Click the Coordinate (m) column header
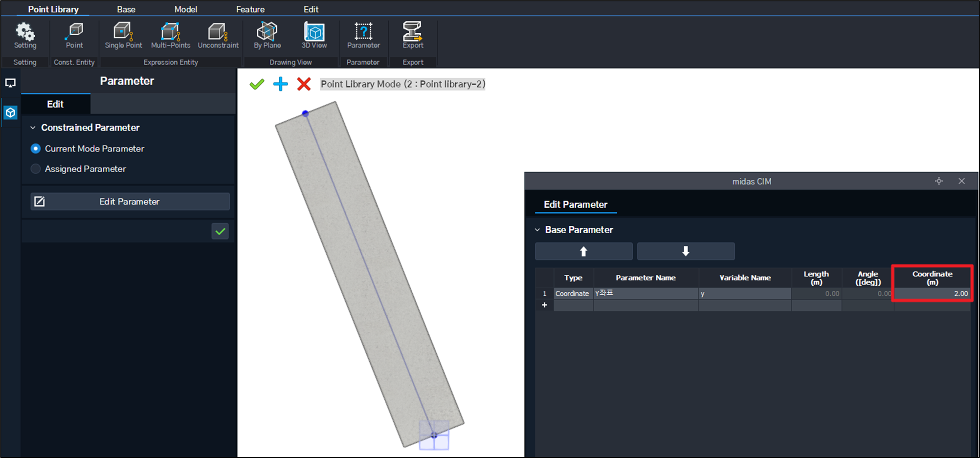The height and width of the screenshot is (458, 980). (x=932, y=278)
